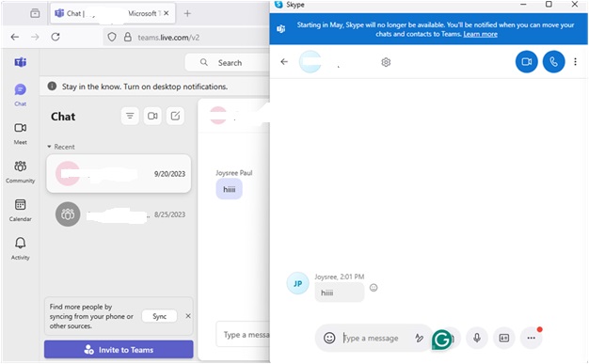Image resolution: width=589 pixels, height=364 pixels.
Task: Open the chat dated 9/20/2023
Action: click(x=119, y=174)
